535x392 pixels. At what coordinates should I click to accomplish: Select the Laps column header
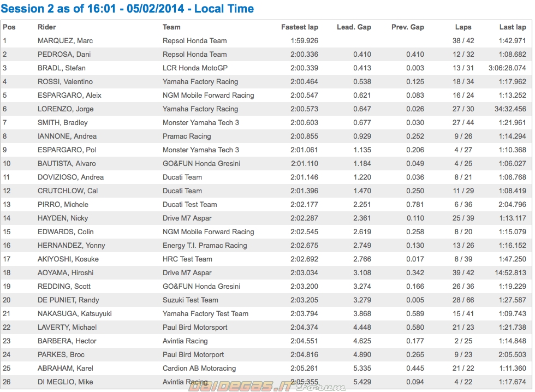463,27
